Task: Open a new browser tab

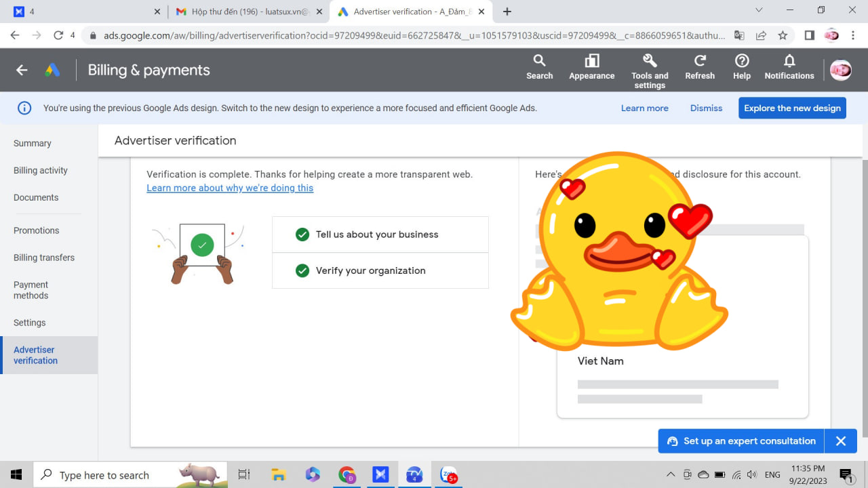Action: pos(507,12)
